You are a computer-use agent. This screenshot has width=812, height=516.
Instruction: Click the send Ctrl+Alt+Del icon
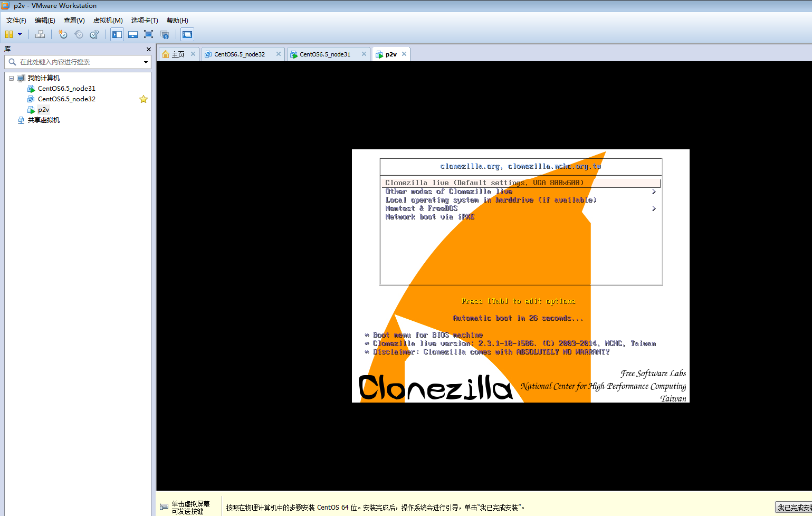[40, 34]
